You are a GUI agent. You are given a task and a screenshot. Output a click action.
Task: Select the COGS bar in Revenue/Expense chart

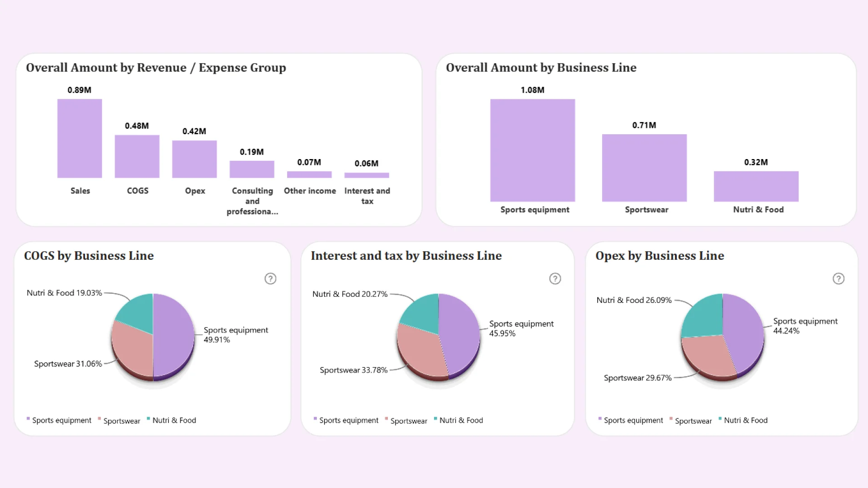point(137,156)
